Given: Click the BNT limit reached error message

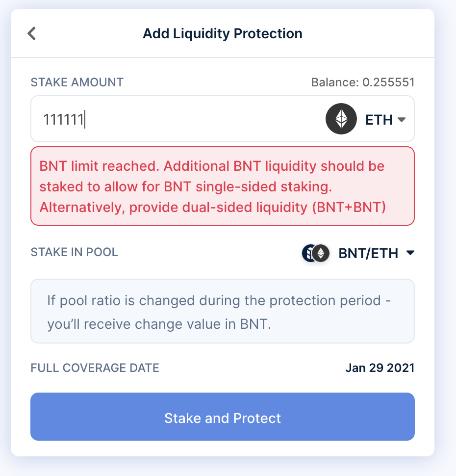Looking at the screenshot, I should 223,186.
